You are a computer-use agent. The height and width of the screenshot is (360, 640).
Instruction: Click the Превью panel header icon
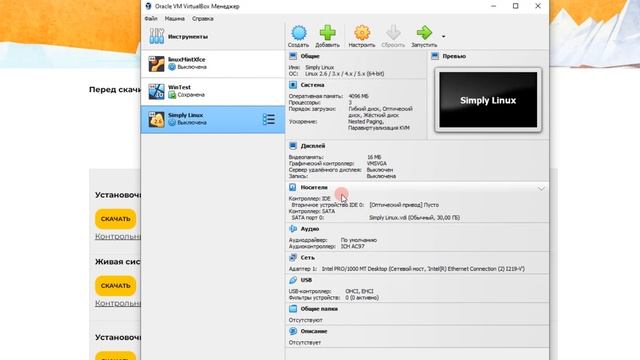click(435, 56)
